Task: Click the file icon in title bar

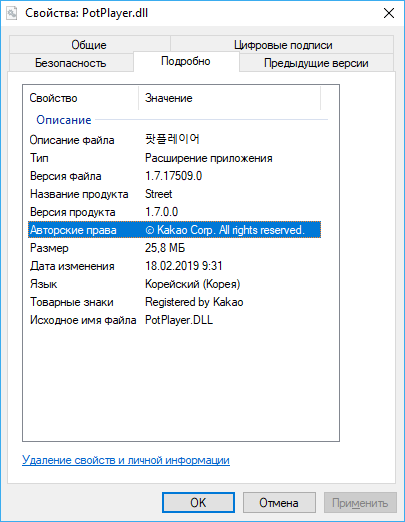Action: pos(12,13)
